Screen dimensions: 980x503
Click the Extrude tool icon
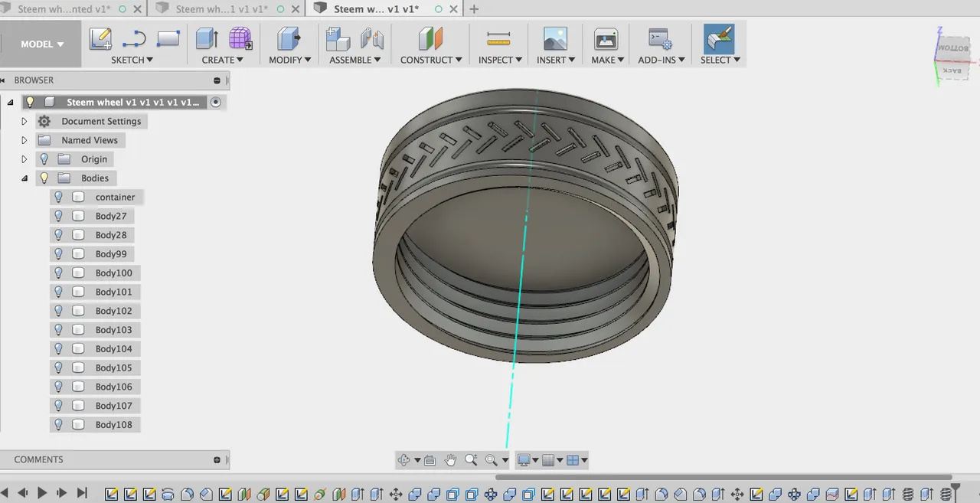click(x=207, y=38)
